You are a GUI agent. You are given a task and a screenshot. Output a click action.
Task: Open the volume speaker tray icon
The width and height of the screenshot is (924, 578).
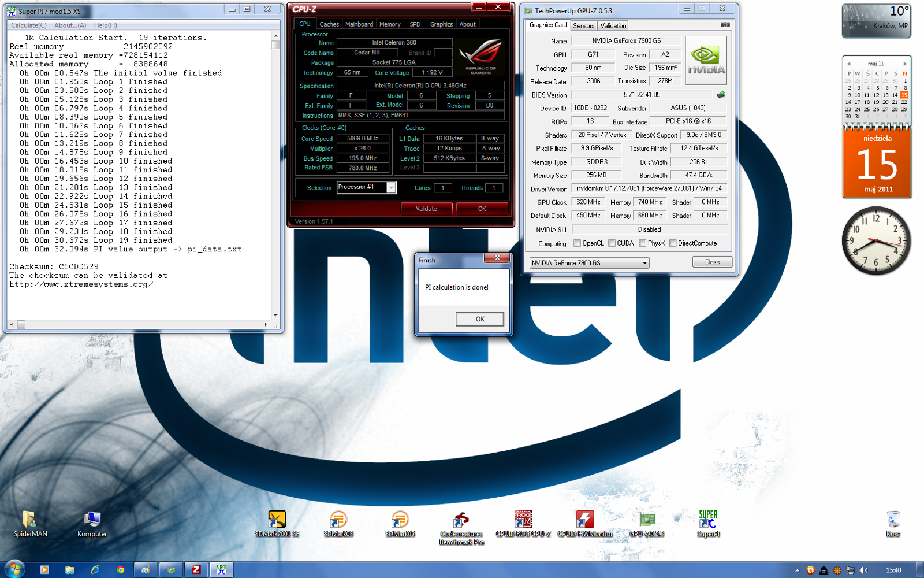863,570
